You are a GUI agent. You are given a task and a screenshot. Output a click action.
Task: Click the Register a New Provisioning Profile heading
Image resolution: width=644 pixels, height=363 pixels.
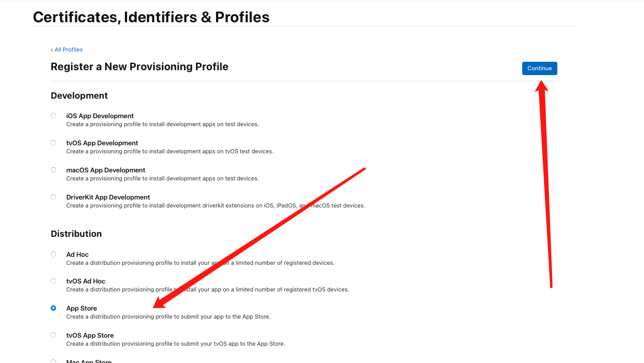click(x=140, y=67)
